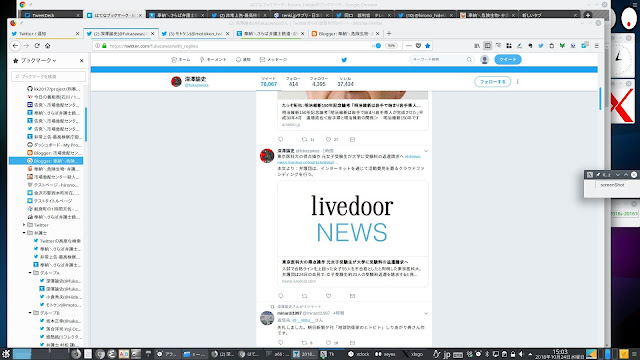Viewport: 640px width, 360px height.
Task: Close the bookmarks sidebar with X
Action: 81,60
